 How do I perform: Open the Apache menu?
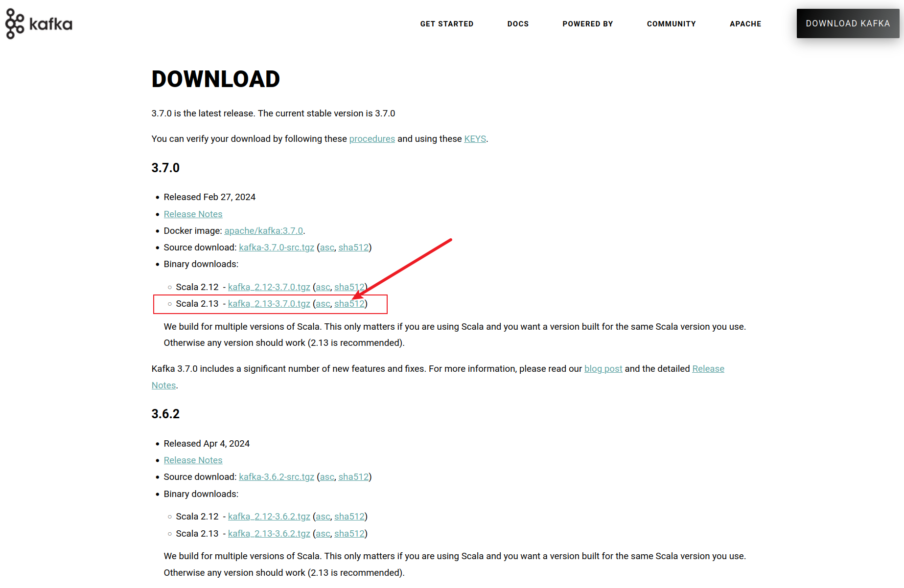coord(745,24)
